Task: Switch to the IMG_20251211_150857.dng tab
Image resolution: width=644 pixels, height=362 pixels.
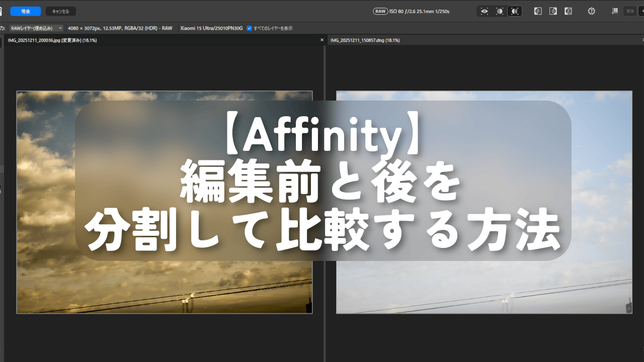Action: point(364,40)
